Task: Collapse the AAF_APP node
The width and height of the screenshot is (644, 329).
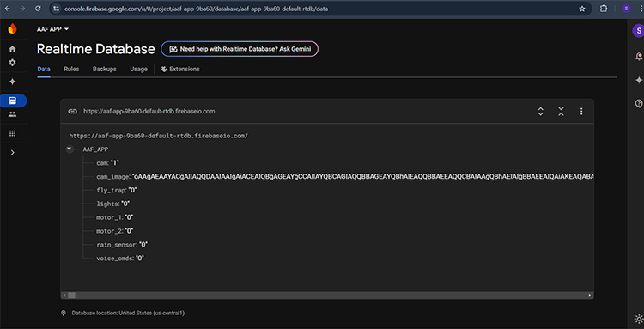Action: (70, 149)
